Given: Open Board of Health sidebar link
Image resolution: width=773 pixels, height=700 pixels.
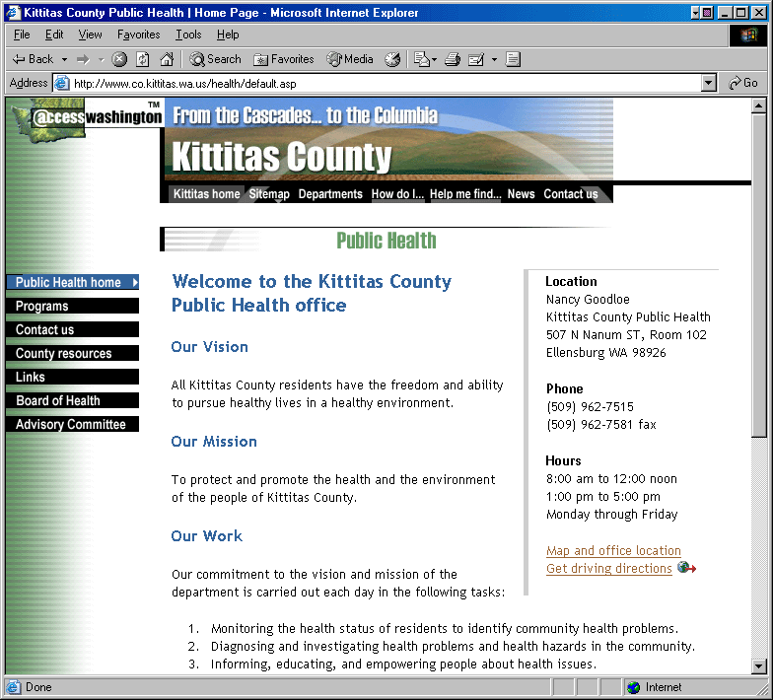Looking at the screenshot, I should point(58,401).
